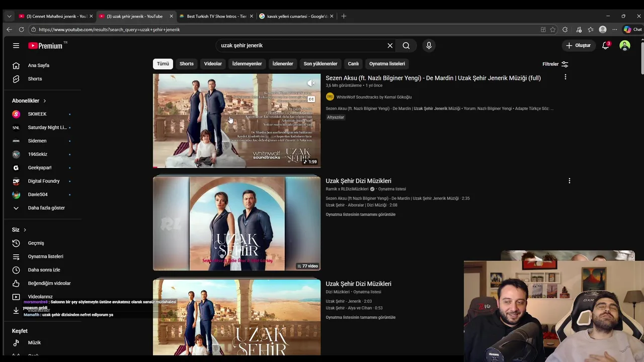This screenshot has height=362, width=644.
Task: Expand the Siz section chevron
Action: coord(25,230)
